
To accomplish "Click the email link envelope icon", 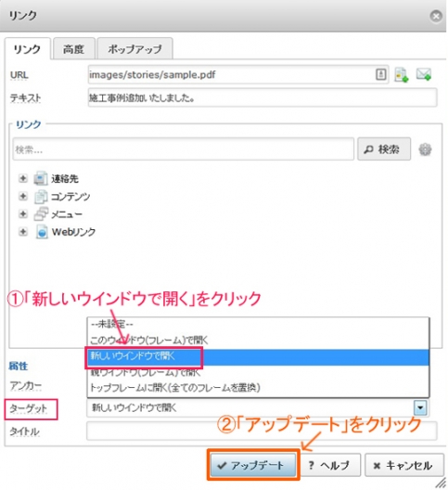I will 424,74.
